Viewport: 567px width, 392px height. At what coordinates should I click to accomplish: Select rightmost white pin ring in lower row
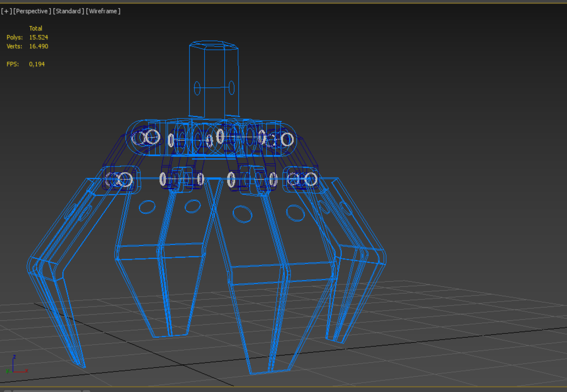tap(310, 179)
